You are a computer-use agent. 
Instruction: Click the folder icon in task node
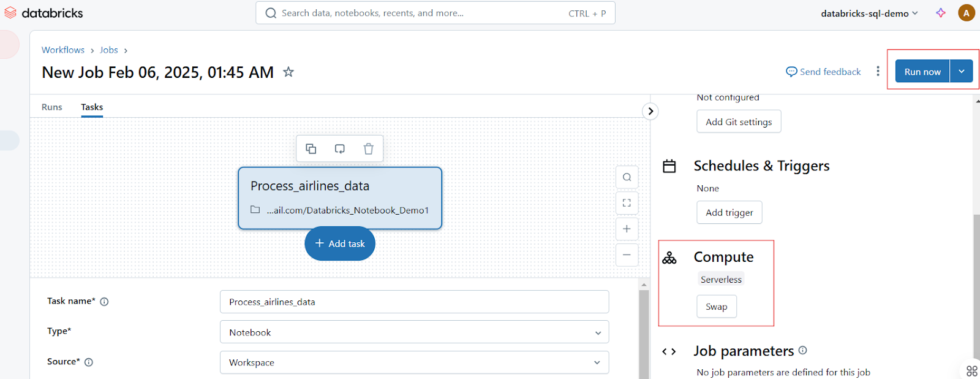pyautogui.click(x=255, y=210)
